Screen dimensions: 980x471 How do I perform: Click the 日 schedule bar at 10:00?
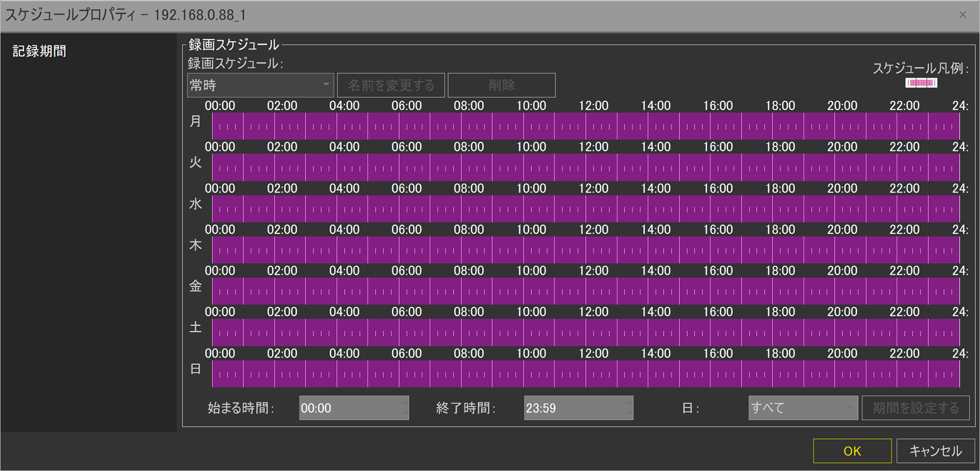pos(524,374)
